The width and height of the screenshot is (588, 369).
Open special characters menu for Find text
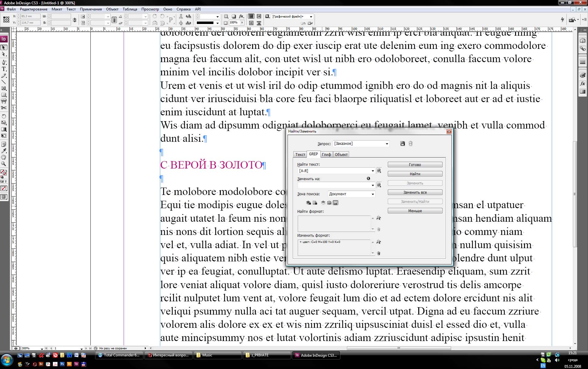pos(379,171)
